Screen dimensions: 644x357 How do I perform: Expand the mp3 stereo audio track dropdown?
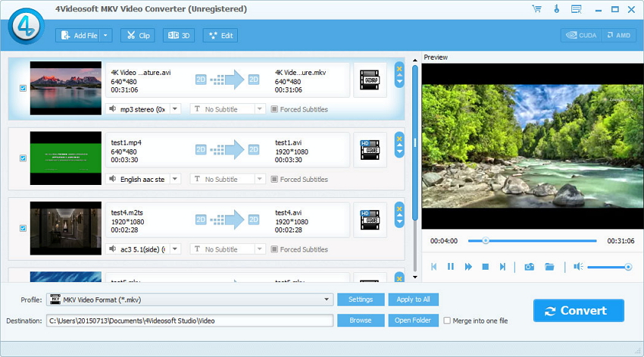coord(175,109)
